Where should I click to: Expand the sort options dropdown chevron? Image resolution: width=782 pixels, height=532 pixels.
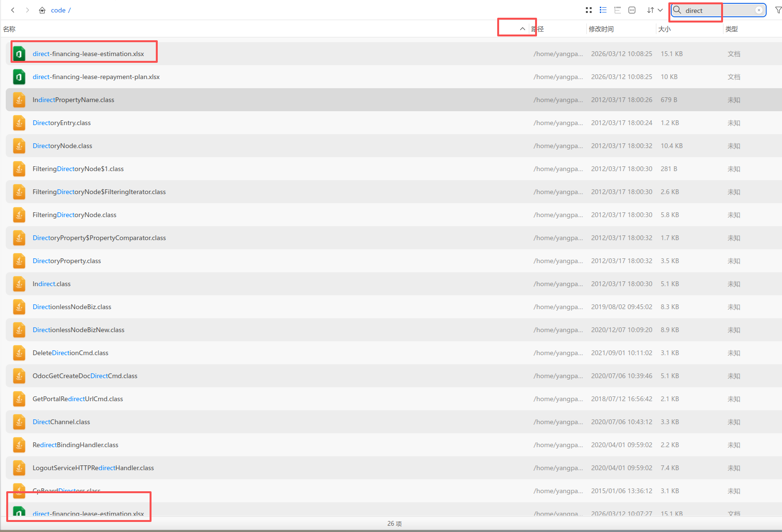pyautogui.click(x=660, y=10)
